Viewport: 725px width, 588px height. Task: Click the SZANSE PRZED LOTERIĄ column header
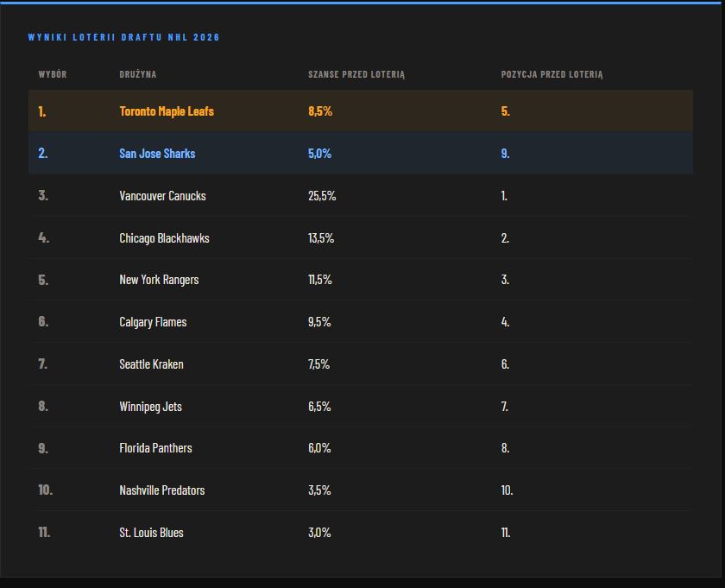pyautogui.click(x=356, y=74)
